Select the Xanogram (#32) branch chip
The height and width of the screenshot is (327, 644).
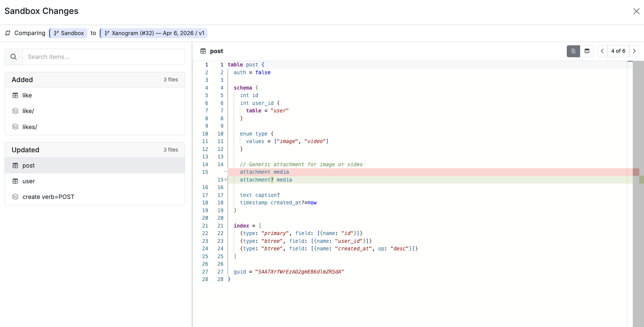154,33
